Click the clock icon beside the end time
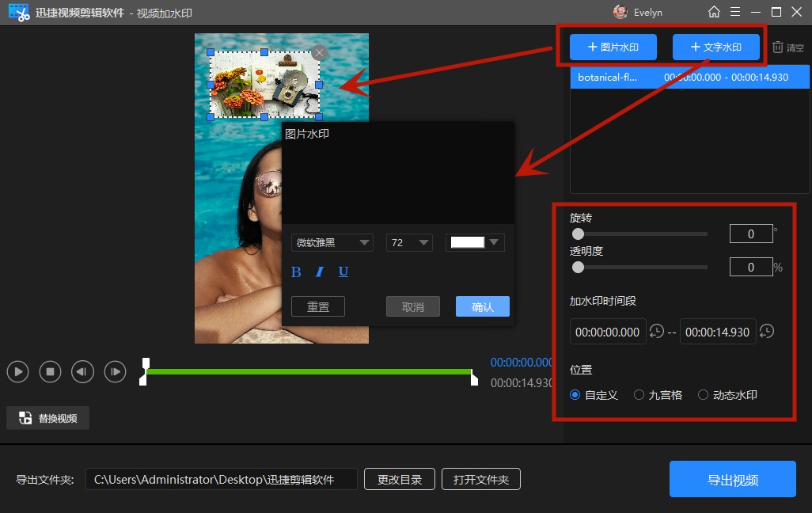The height and width of the screenshot is (513, 812). click(766, 332)
